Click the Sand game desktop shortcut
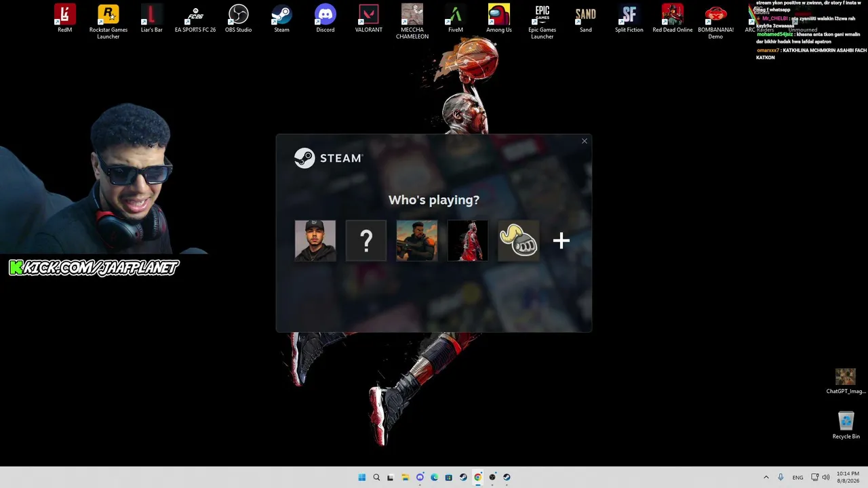Viewport: 868px width, 488px height. (x=586, y=19)
